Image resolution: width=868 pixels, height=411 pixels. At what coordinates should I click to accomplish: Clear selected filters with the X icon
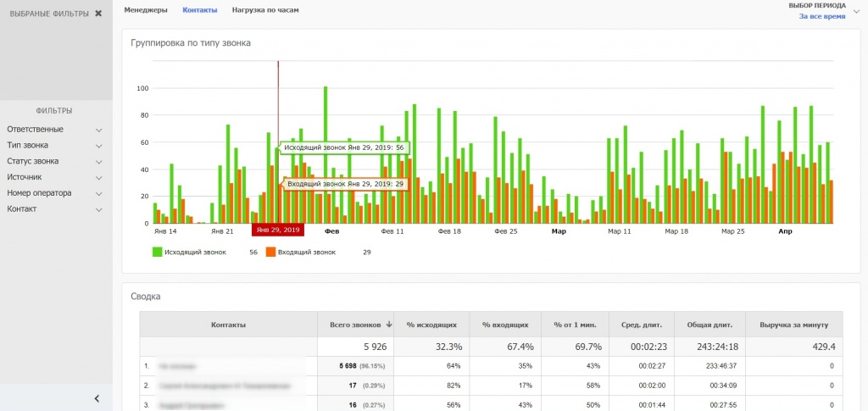coord(98,14)
